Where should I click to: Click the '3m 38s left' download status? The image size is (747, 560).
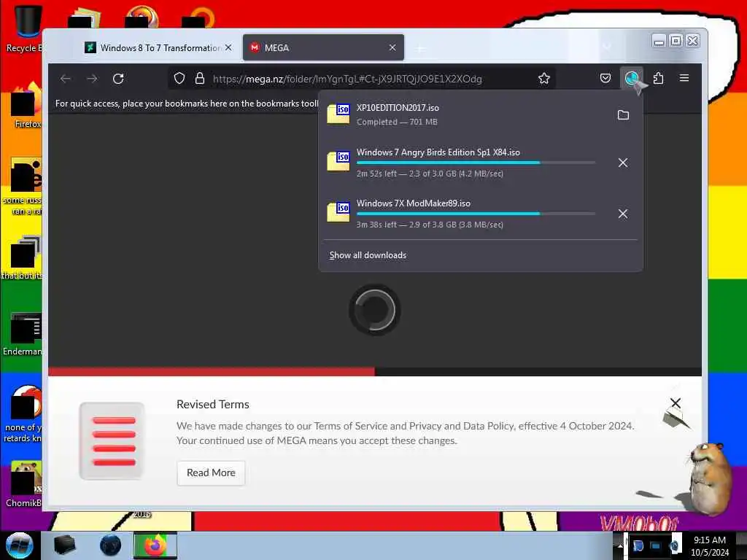coord(430,225)
